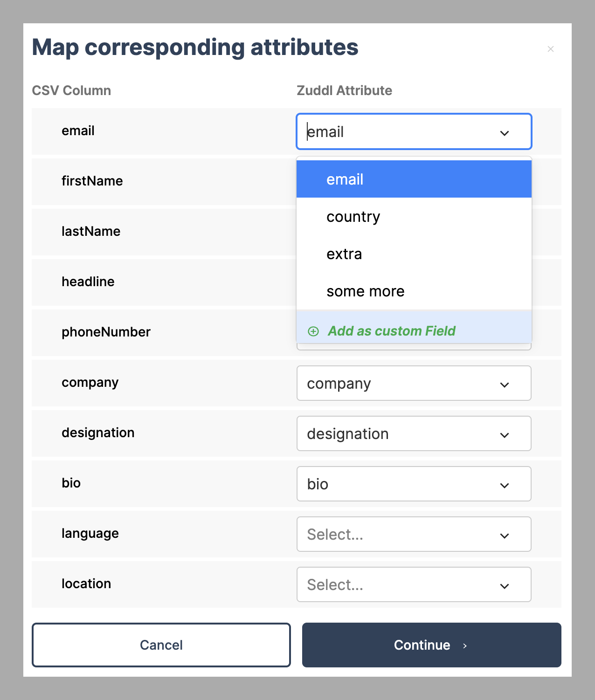Click the chevron icon in designation dropdown

click(505, 435)
